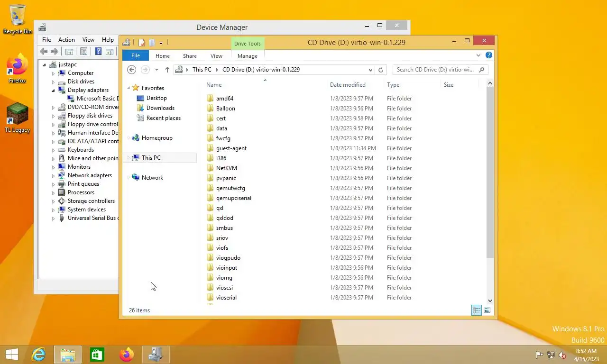Click the muted volume icon in system tray
This screenshot has height=364, width=607.
[562, 355]
